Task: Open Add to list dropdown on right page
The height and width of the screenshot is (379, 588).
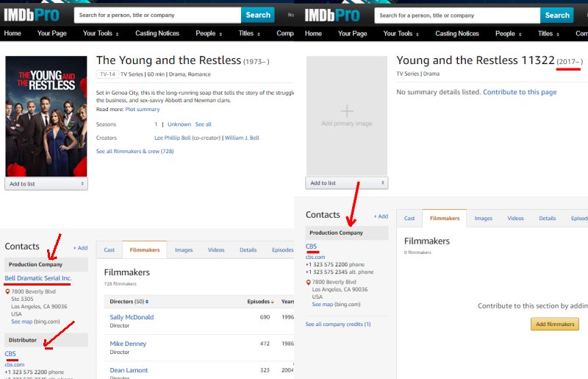Action: tap(347, 183)
